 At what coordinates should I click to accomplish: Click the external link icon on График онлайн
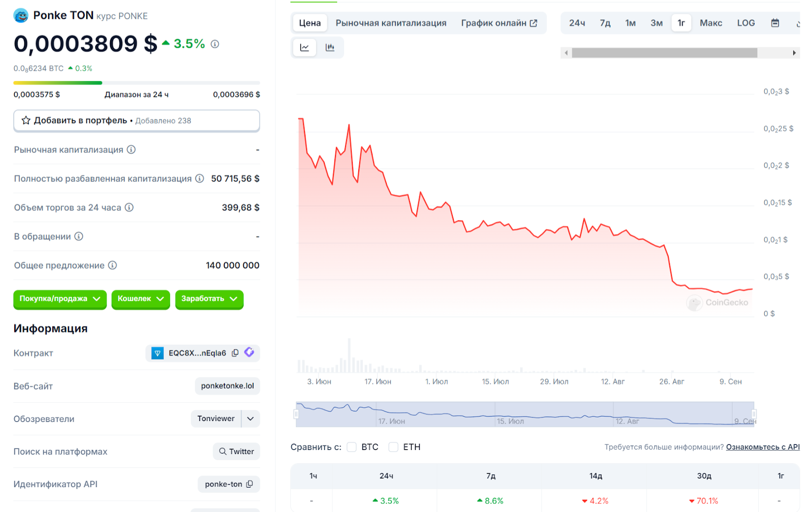(533, 23)
